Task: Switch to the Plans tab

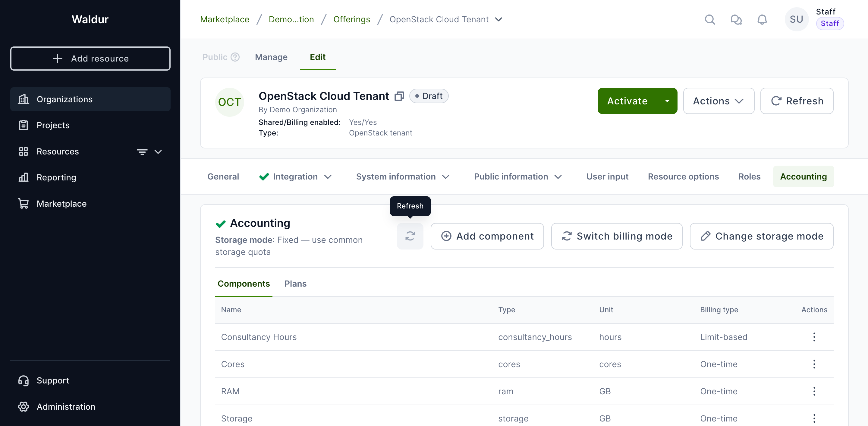Action: point(295,284)
